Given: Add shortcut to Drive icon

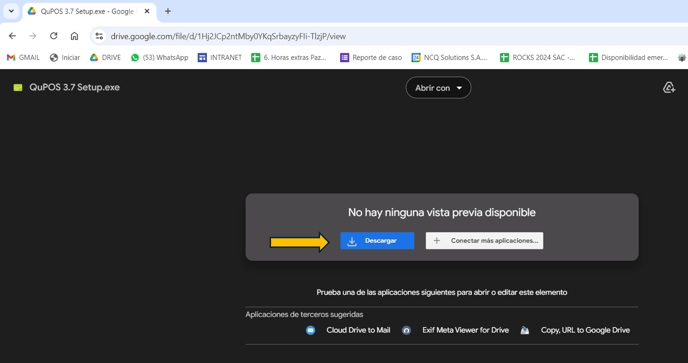Looking at the screenshot, I should [x=669, y=88].
